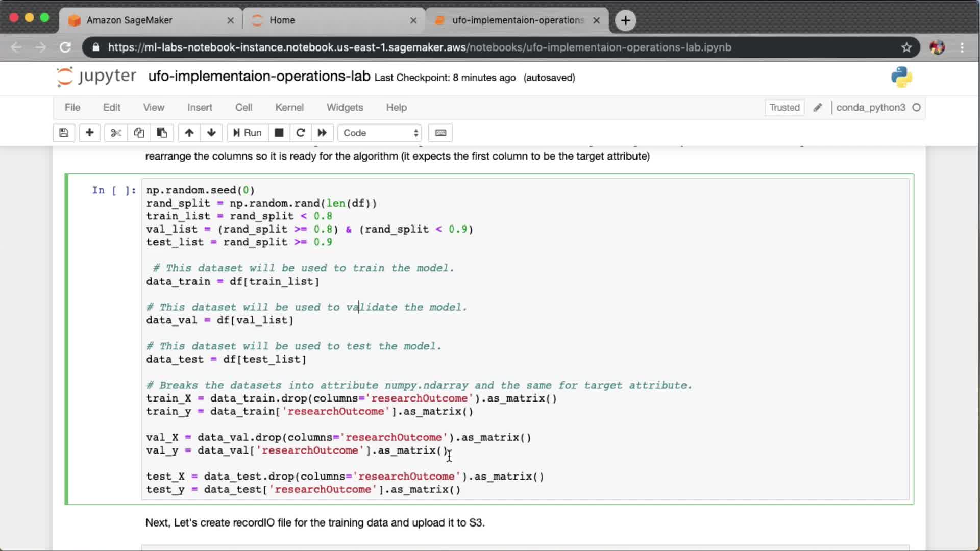Restart the kernel icon
This screenshot has width=980, height=551.
(x=301, y=133)
